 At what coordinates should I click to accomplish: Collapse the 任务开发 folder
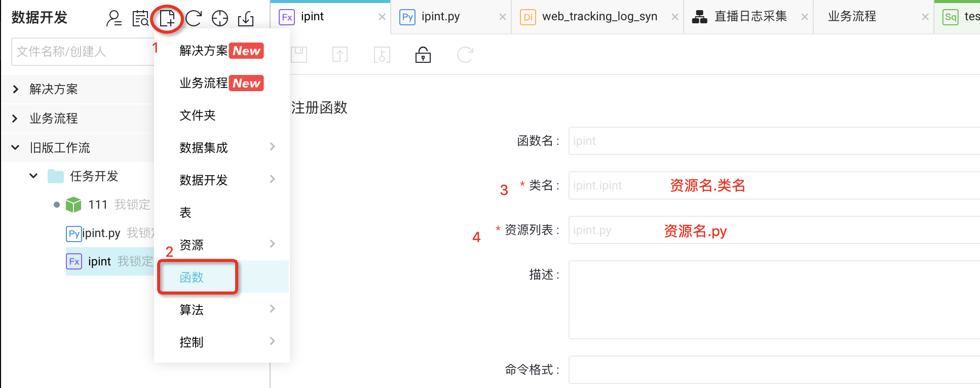coord(33,176)
